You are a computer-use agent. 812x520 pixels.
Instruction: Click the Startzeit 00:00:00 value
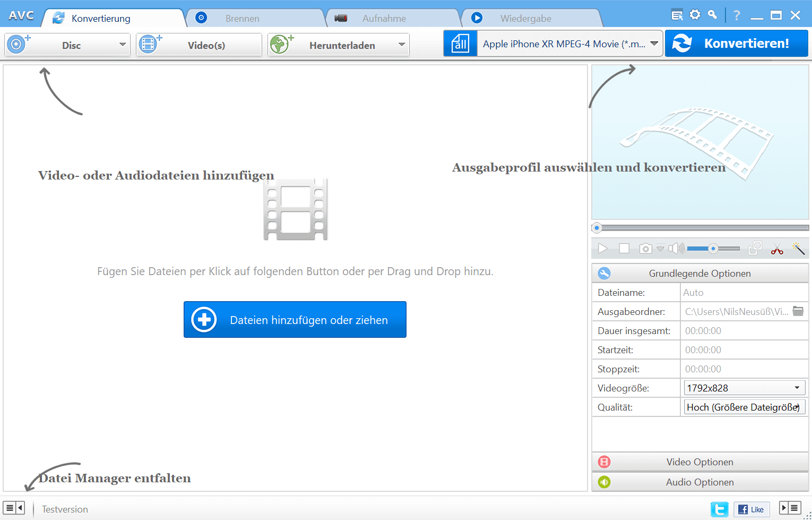tap(703, 350)
